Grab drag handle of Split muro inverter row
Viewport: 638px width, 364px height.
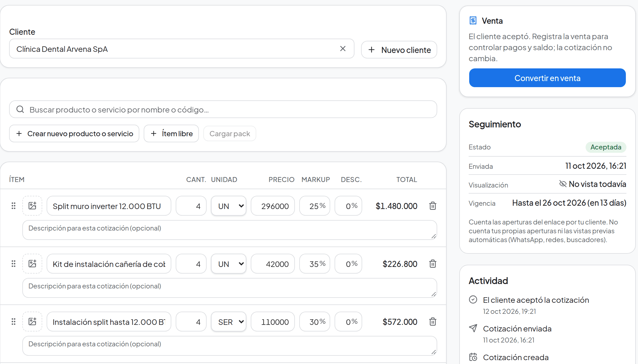pos(13,206)
